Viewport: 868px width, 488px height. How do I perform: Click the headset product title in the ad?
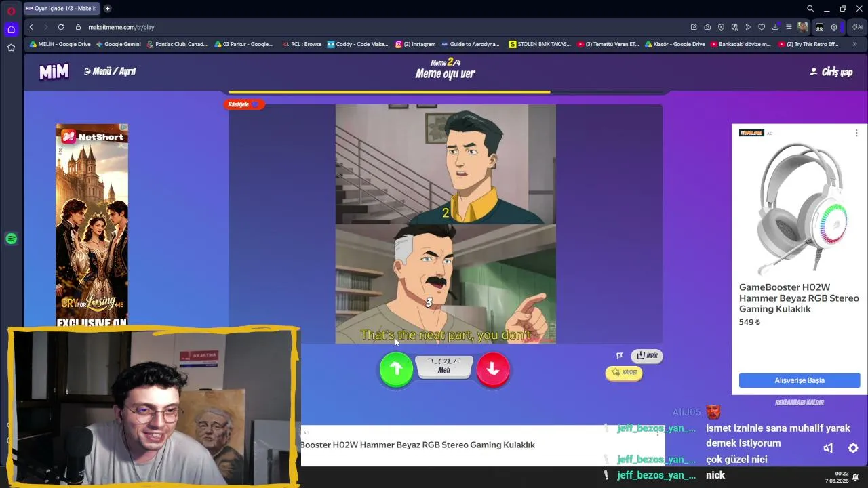click(799, 298)
